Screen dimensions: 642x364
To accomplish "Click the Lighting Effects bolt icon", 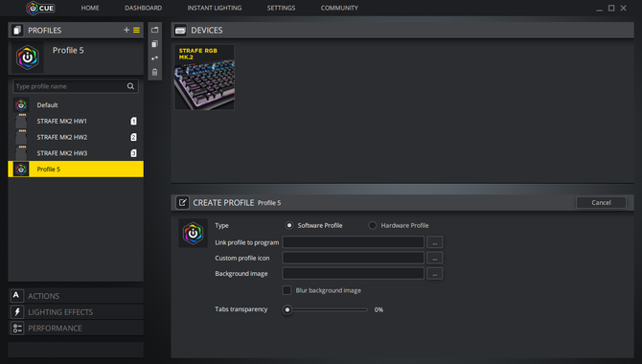I will [x=17, y=312].
